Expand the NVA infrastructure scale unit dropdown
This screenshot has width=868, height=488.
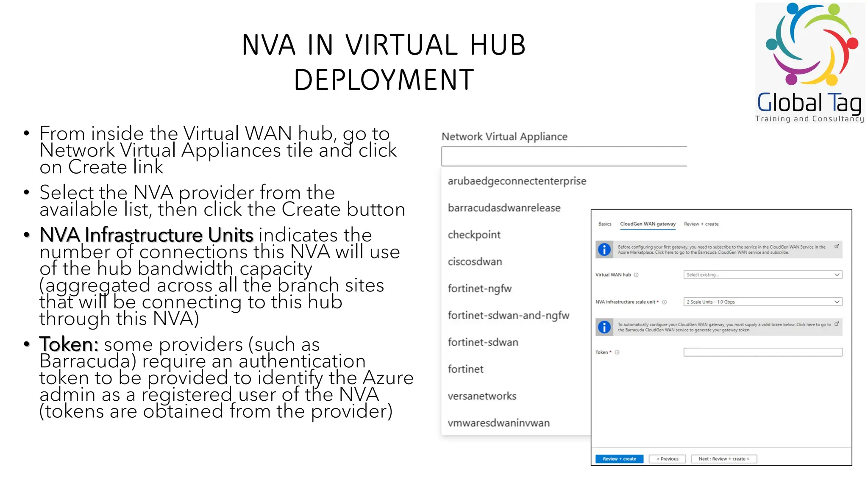coord(763,302)
